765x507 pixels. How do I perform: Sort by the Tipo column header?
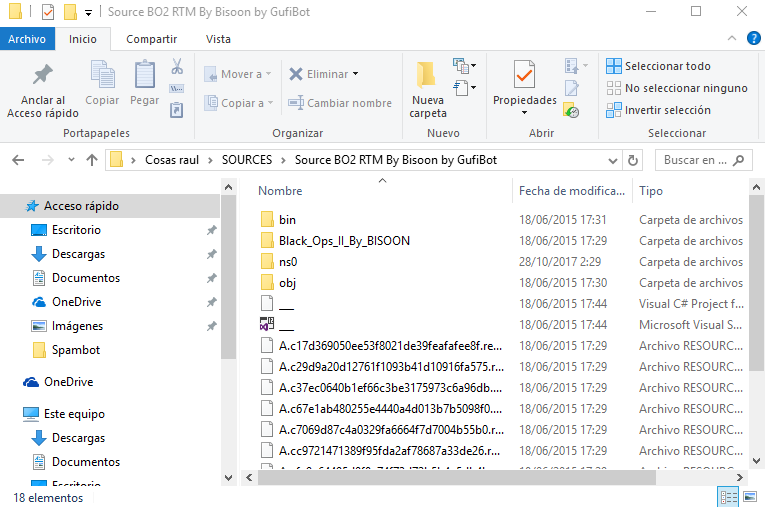tap(651, 191)
